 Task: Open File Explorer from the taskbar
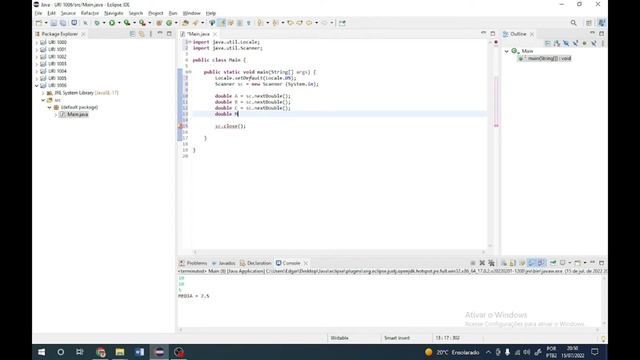[120, 352]
